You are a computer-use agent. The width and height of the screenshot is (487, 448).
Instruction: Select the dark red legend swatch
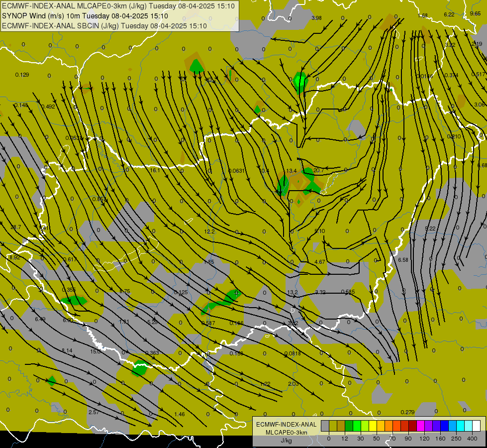click(413, 426)
